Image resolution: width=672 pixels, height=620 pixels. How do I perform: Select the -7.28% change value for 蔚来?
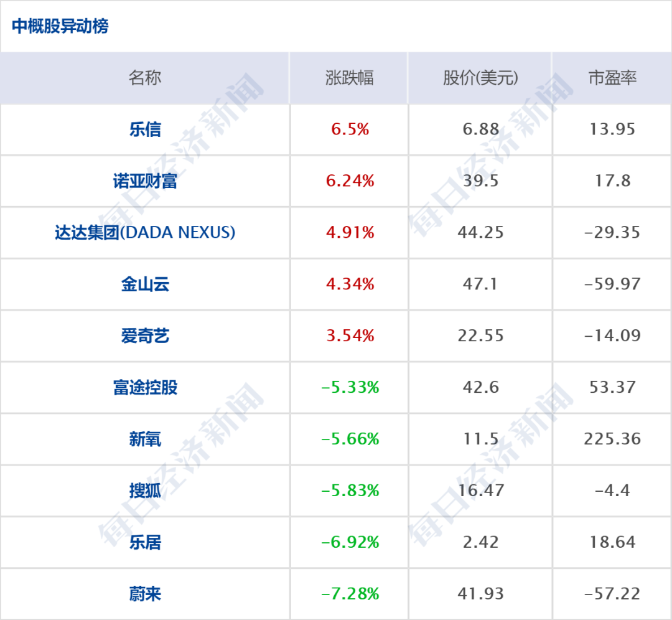point(350,594)
